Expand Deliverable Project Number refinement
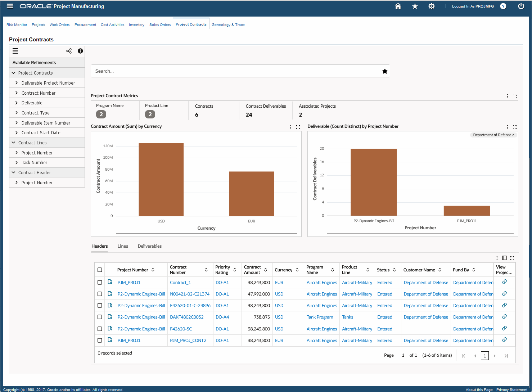 17,83
